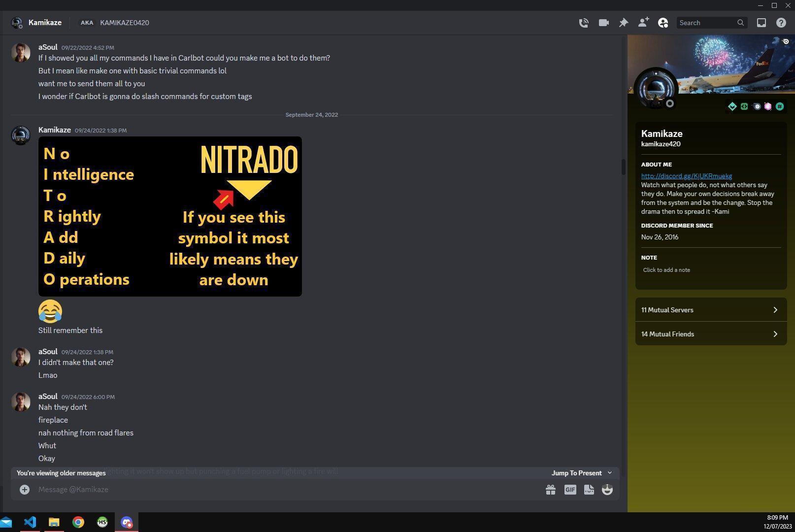
Task: Open the Mail app in the taskbar
Action: [6, 522]
